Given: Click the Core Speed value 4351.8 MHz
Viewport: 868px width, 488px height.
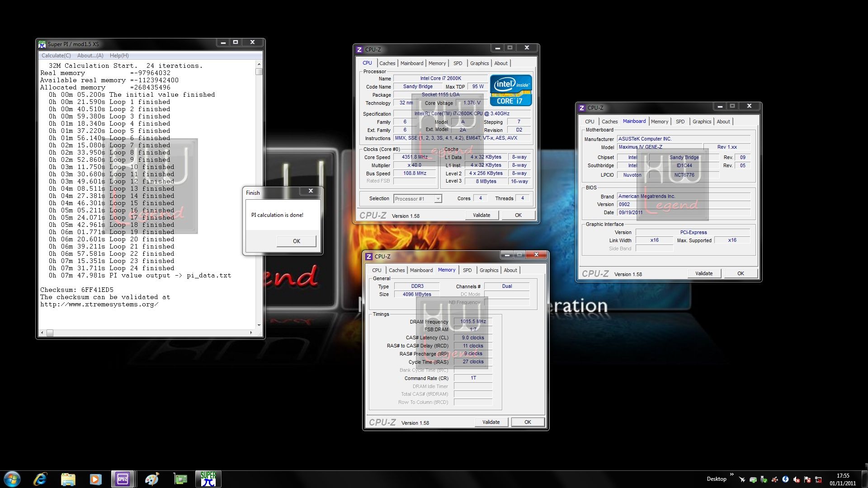Looking at the screenshot, I should click(x=415, y=157).
